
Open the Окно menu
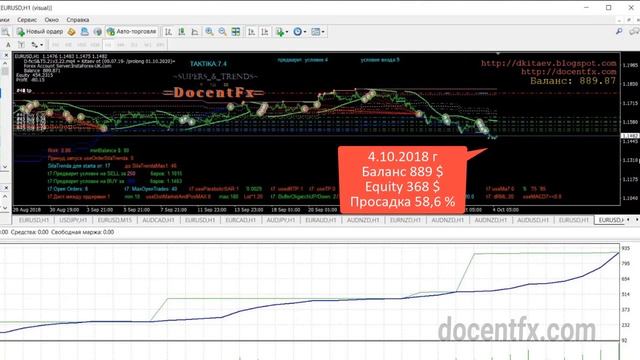coord(51,20)
